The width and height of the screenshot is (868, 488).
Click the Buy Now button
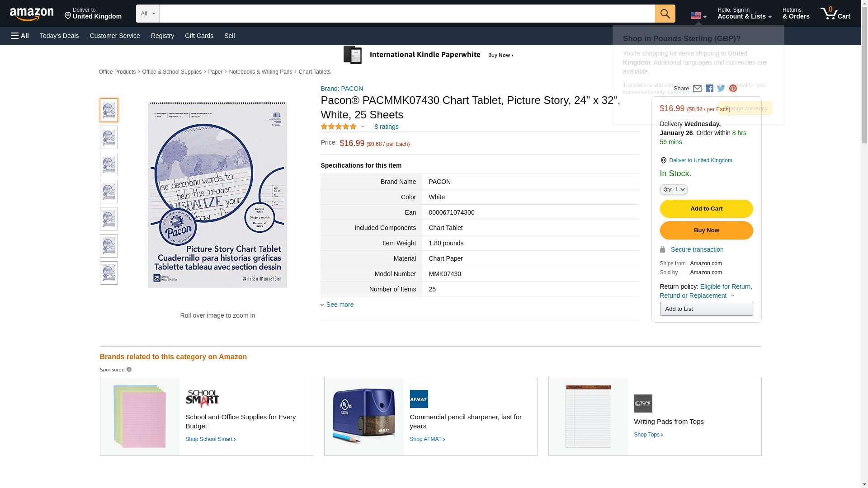click(x=706, y=230)
